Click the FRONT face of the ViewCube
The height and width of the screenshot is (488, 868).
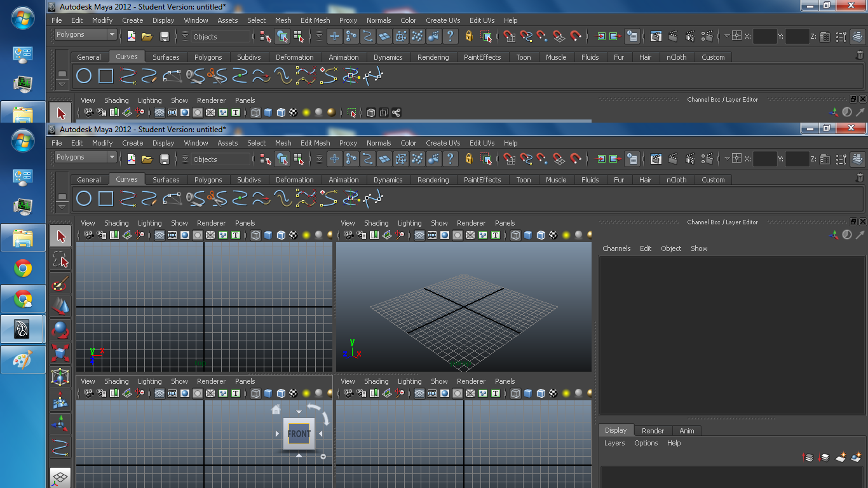pyautogui.click(x=299, y=434)
